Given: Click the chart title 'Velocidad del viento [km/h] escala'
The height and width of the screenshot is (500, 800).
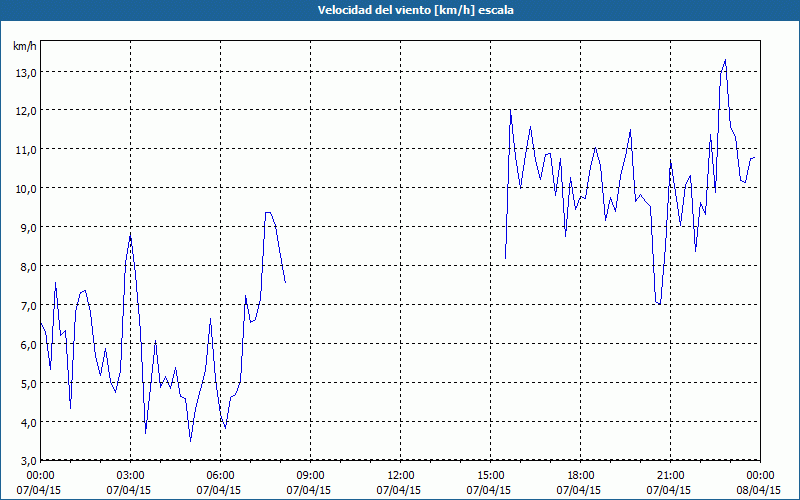Looking at the screenshot, I should 415,10.
